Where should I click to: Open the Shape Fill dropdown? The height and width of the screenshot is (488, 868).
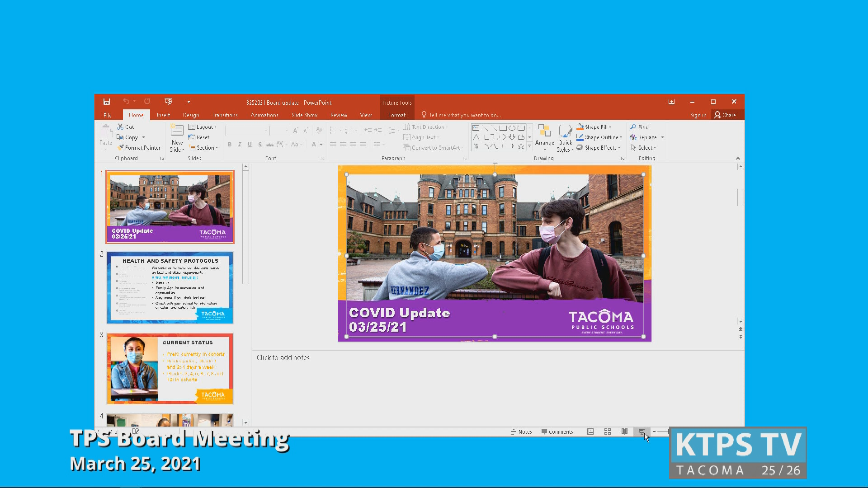point(594,127)
